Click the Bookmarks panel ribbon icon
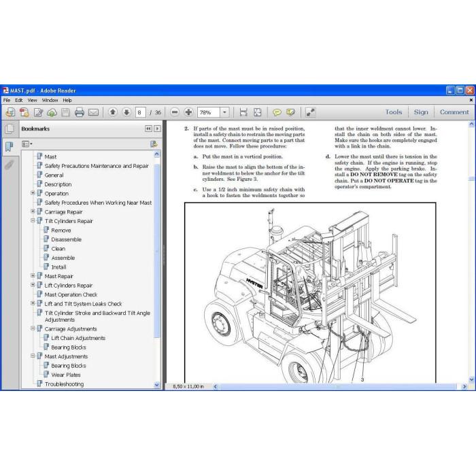The height and width of the screenshot is (476, 476). (10, 147)
